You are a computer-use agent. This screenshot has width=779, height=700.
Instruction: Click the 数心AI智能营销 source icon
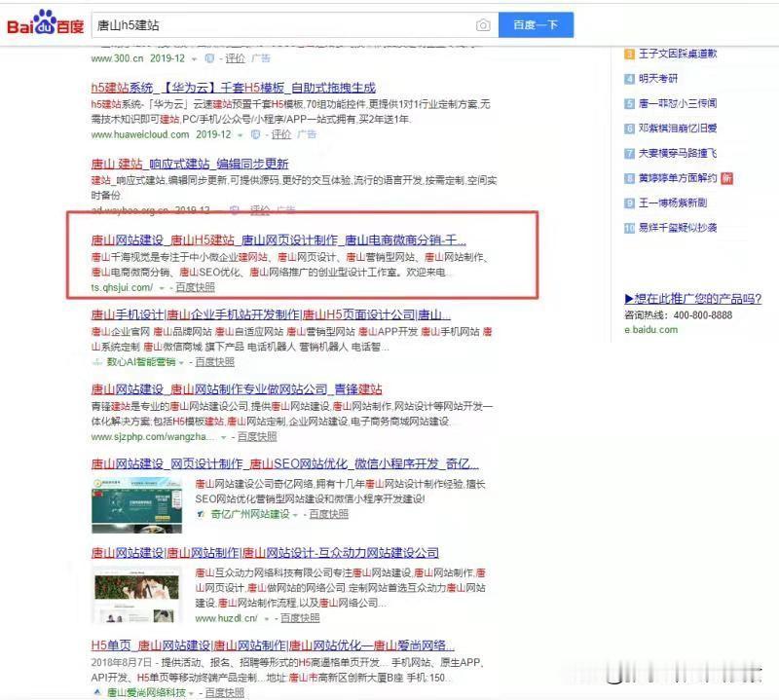coord(96,362)
